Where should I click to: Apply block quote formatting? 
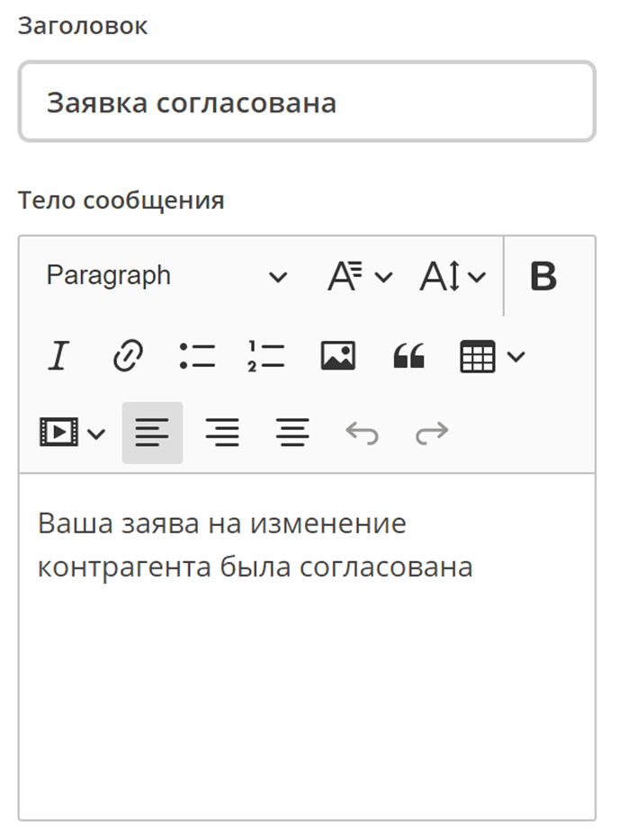pyautogui.click(x=408, y=355)
